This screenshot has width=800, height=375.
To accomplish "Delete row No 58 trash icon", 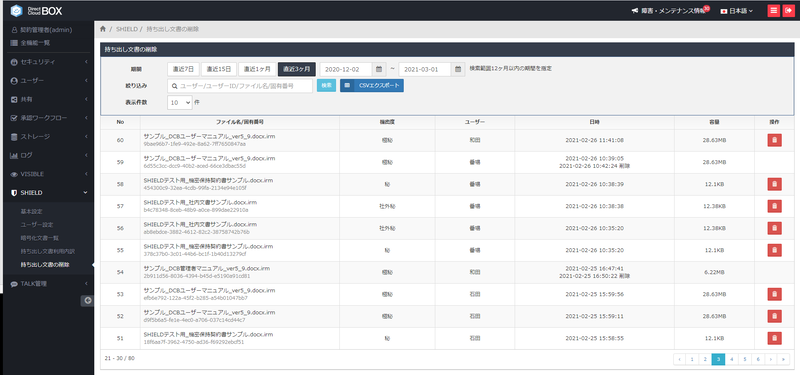I will 774,184.
